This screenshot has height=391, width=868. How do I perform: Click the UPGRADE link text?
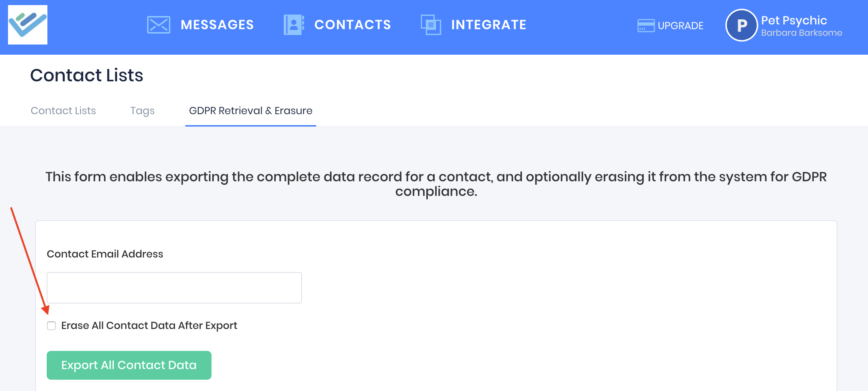click(681, 26)
